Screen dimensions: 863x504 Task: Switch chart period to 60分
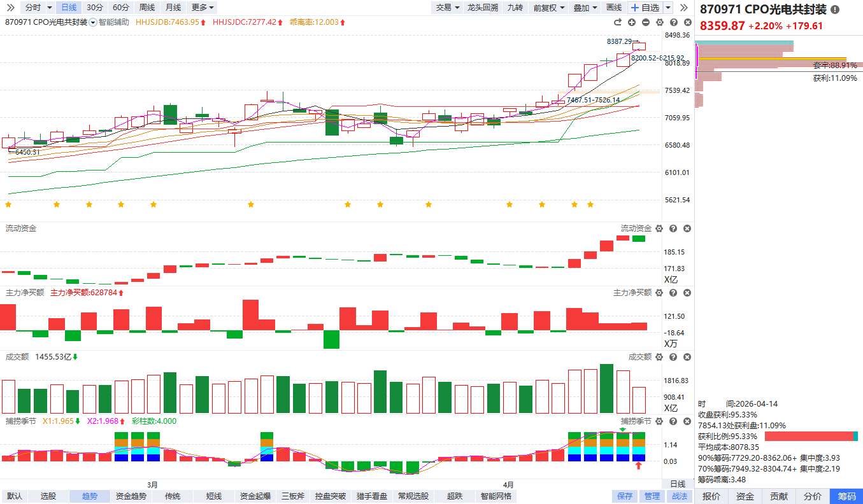click(120, 8)
